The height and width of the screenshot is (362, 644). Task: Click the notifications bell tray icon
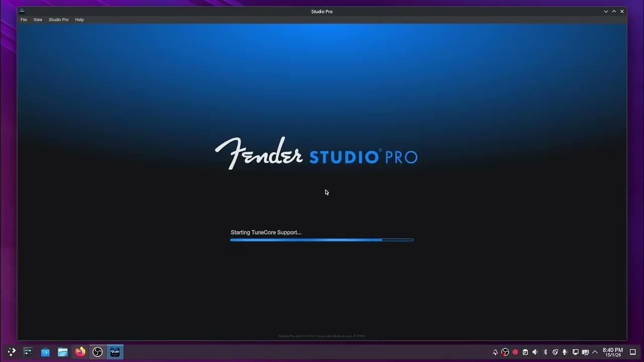tap(495, 352)
